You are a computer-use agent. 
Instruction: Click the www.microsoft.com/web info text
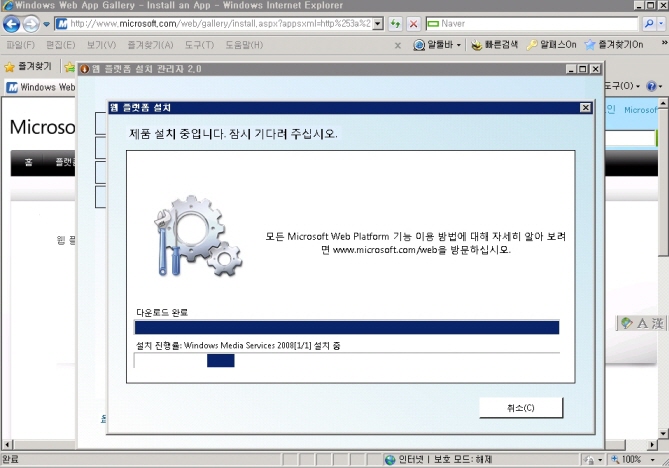(x=416, y=243)
